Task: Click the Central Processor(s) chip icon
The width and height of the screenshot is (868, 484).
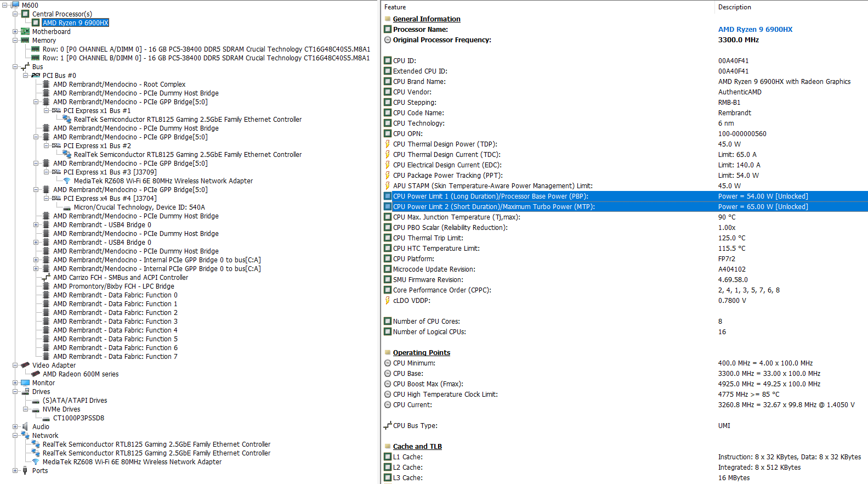Action: pyautogui.click(x=25, y=14)
